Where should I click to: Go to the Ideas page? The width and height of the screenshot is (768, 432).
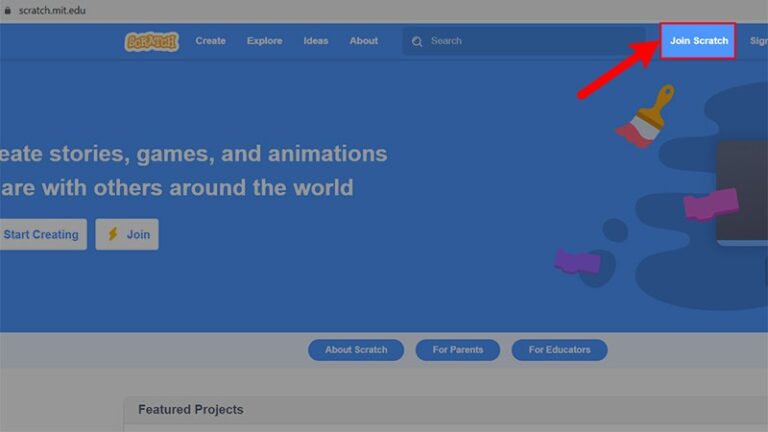click(316, 41)
